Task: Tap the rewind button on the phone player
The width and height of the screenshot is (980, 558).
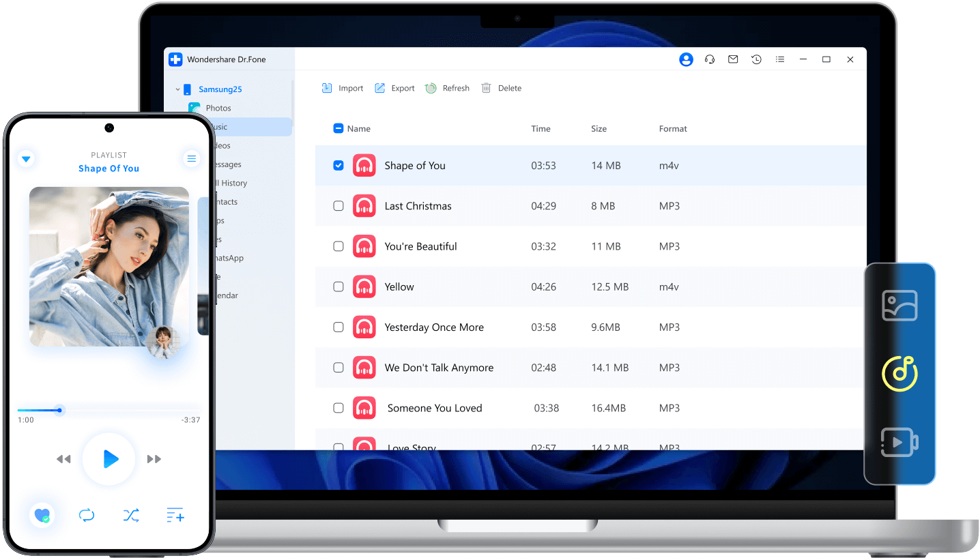Action: pos(63,459)
